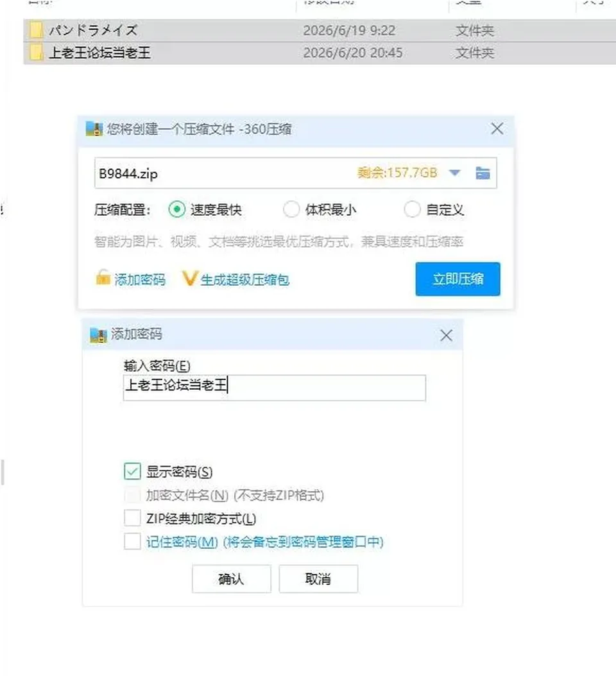Click the 取消 button

pyautogui.click(x=318, y=578)
